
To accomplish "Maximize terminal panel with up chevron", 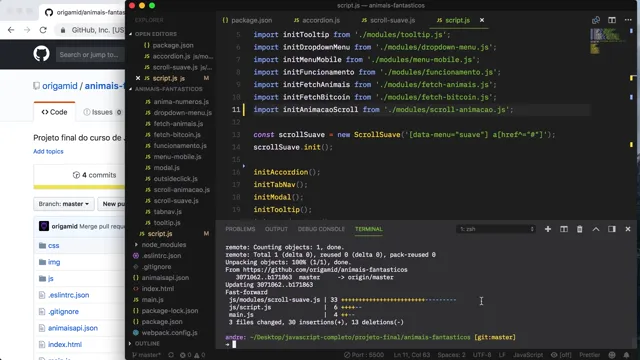I will (x=596, y=229).
